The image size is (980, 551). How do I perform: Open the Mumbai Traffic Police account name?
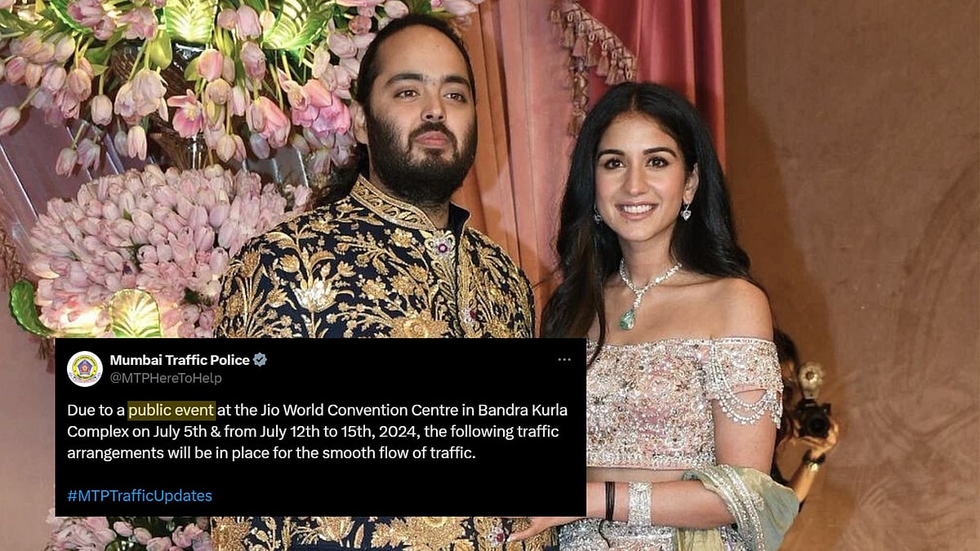click(x=180, y=360)
